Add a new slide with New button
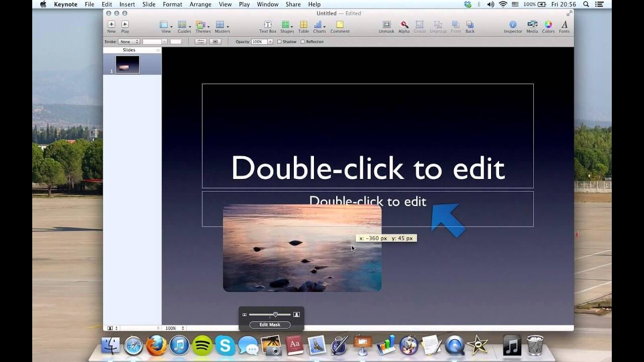The height and width of the screenshot is (362, 644). tap(111, 27)
